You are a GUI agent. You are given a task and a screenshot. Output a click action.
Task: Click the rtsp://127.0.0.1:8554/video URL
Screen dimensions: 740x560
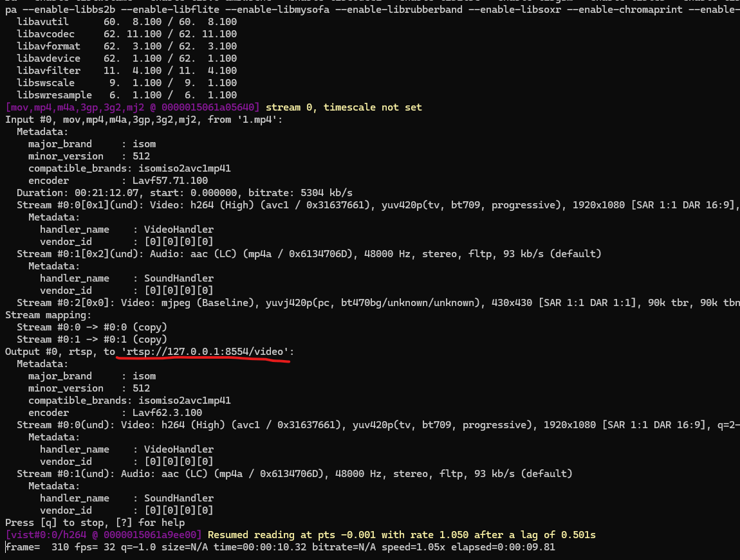click(205, 352)
